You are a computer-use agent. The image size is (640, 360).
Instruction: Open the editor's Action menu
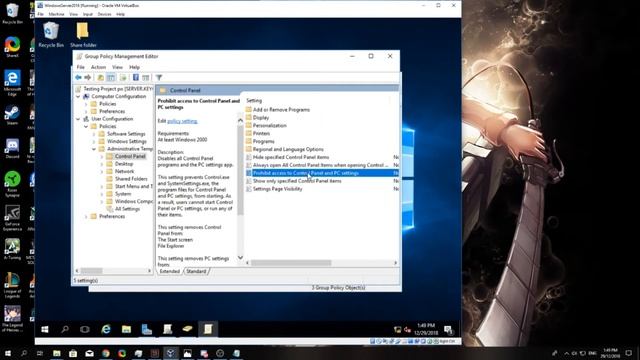pos(98,67)
